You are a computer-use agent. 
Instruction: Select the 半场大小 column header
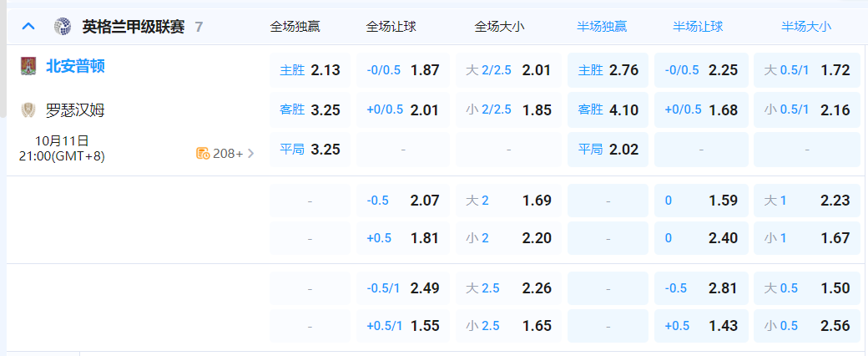[806, 27]
